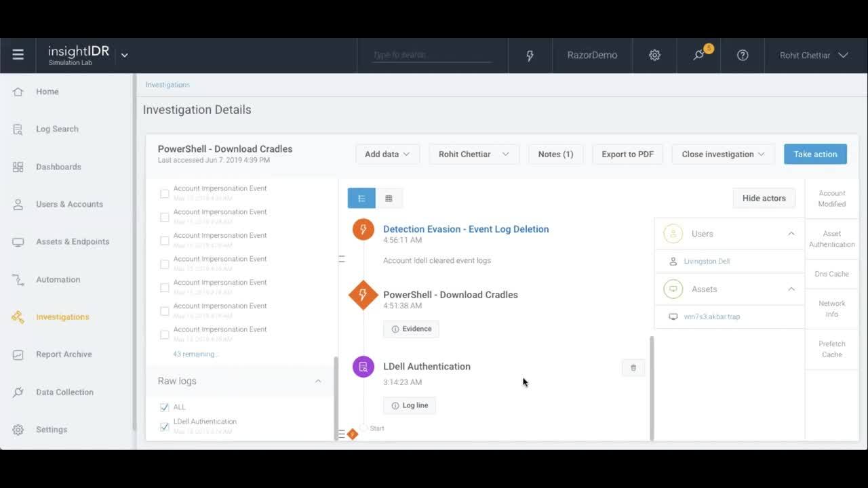Click the 43 remaining link
The width and height of the screenshot is (868, 488).
pos(195,354)
